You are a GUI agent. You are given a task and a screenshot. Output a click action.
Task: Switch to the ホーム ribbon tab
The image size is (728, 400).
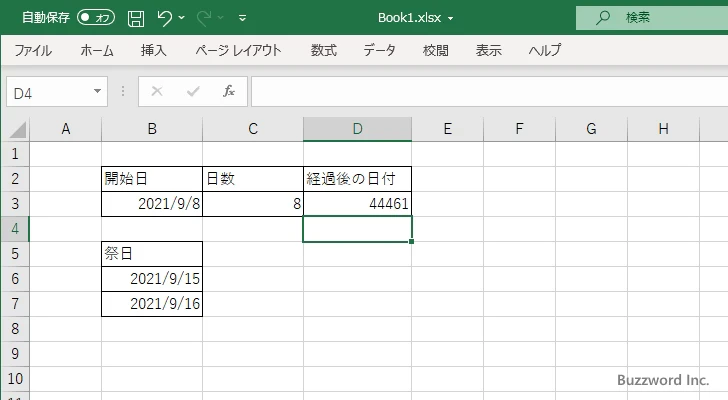pyautogui.click(x=97, y=50)
